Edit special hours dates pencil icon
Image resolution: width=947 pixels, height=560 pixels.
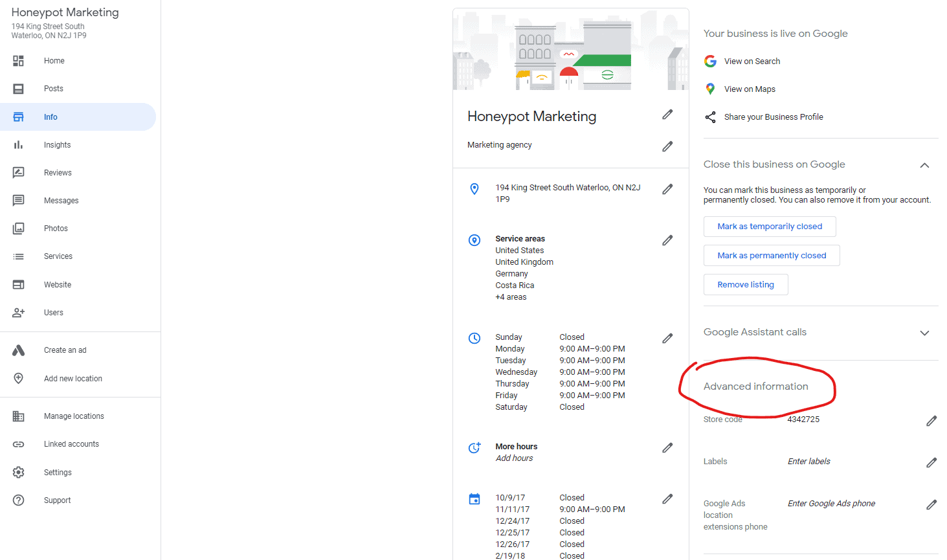point(667,499)
